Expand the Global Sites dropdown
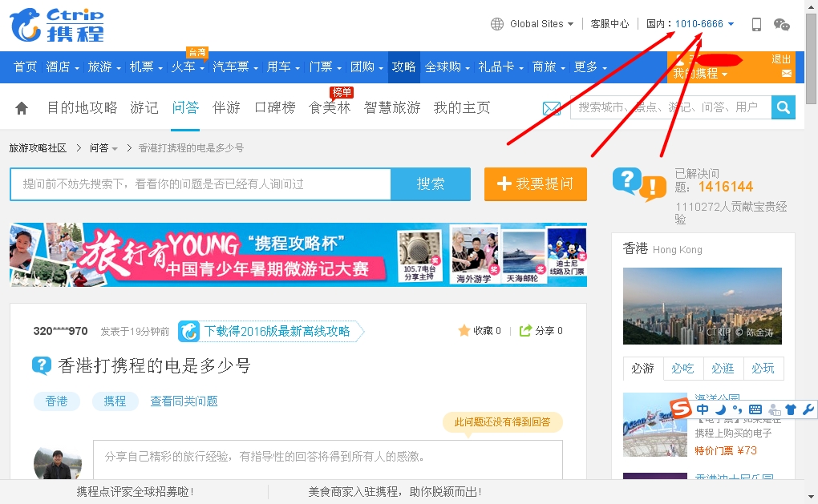The image size is (818, 504). (533, 24)
